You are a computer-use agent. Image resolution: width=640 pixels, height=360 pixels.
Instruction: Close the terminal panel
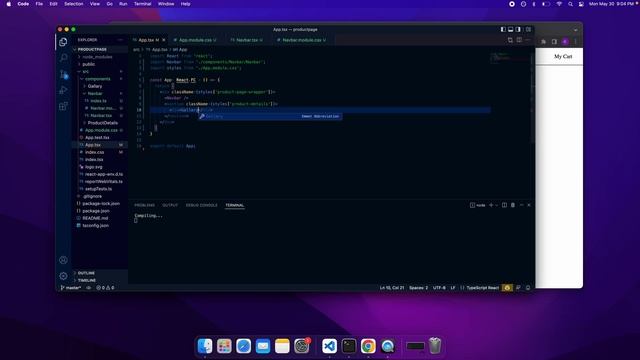529,205
